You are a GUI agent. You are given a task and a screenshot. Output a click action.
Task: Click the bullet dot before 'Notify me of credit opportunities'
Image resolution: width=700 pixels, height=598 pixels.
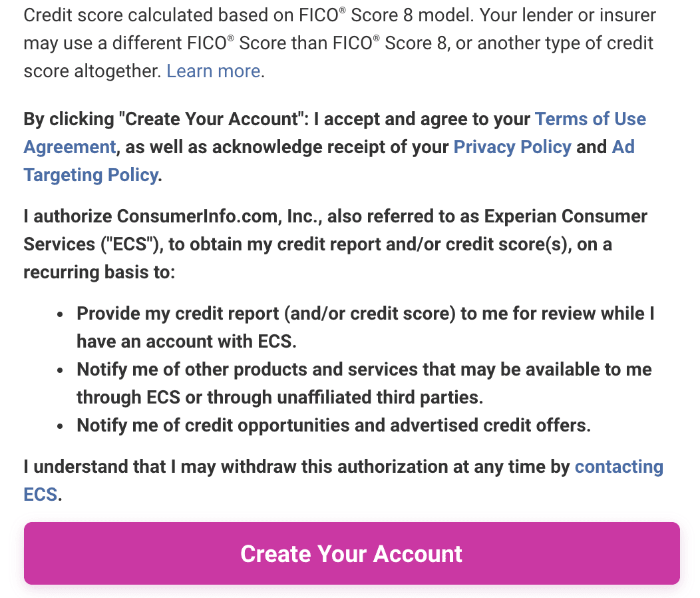61,426
